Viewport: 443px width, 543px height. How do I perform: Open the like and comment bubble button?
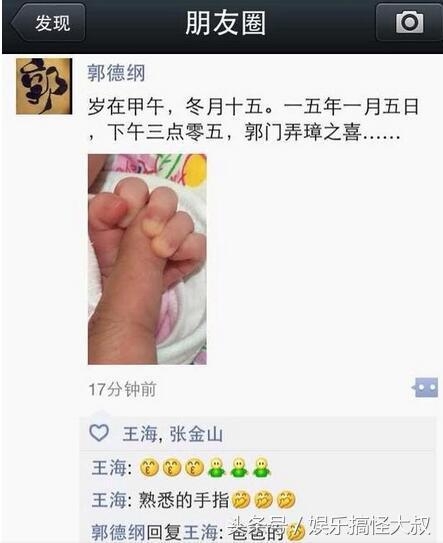pos(425,388)
